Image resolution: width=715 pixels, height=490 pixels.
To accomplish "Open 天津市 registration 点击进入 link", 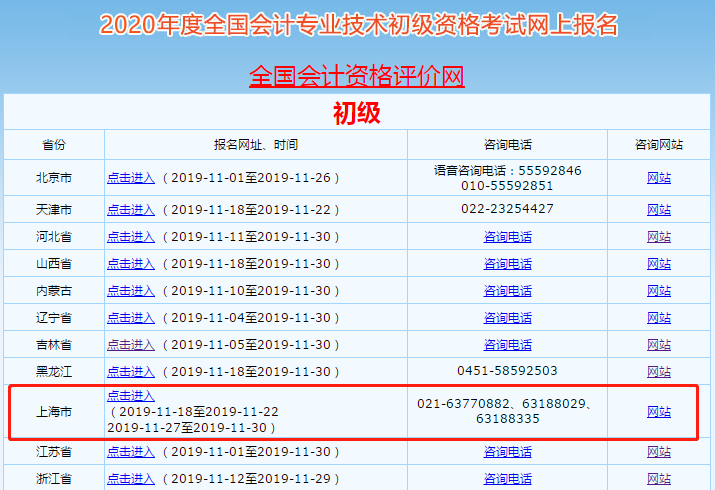I will coord(131,210).
